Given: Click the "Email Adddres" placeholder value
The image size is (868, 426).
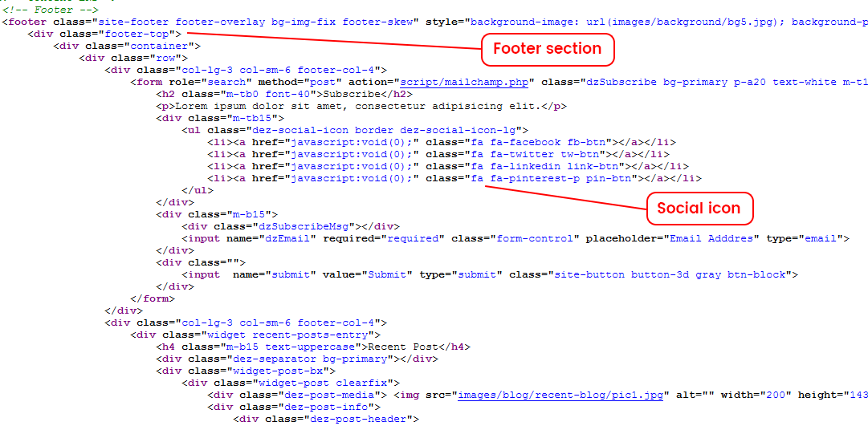Looking at the screenshot, I should pos(711,238).
